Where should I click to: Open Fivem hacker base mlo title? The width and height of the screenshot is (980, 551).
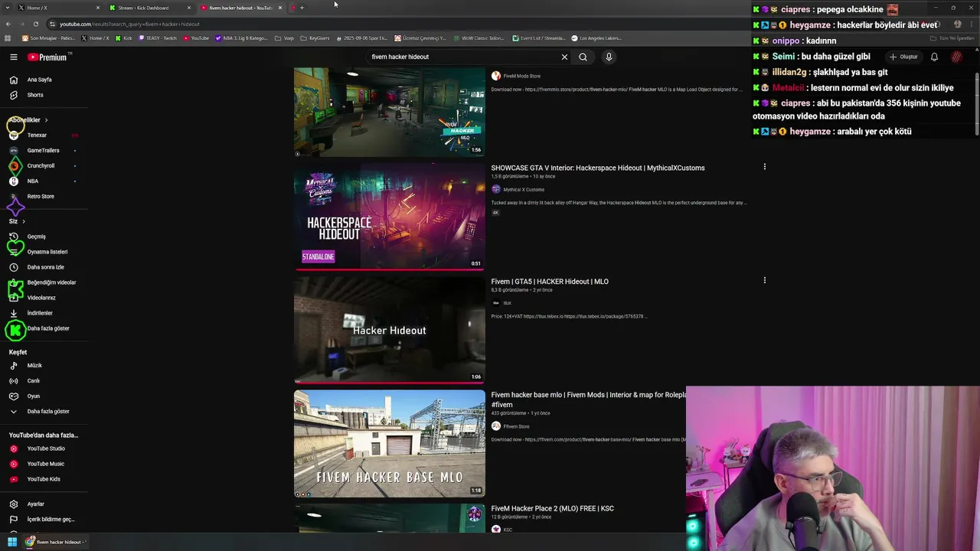click(x=588, y=399)
